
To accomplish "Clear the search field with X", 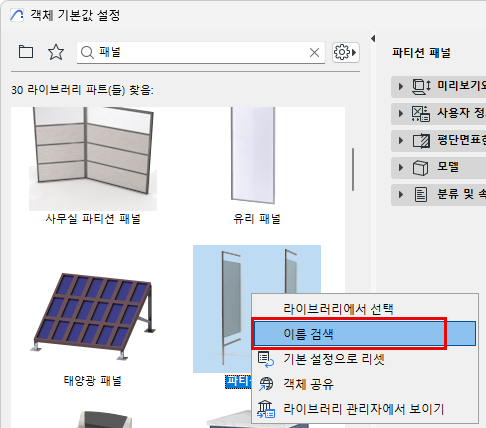I will click(x=314, y=52).
